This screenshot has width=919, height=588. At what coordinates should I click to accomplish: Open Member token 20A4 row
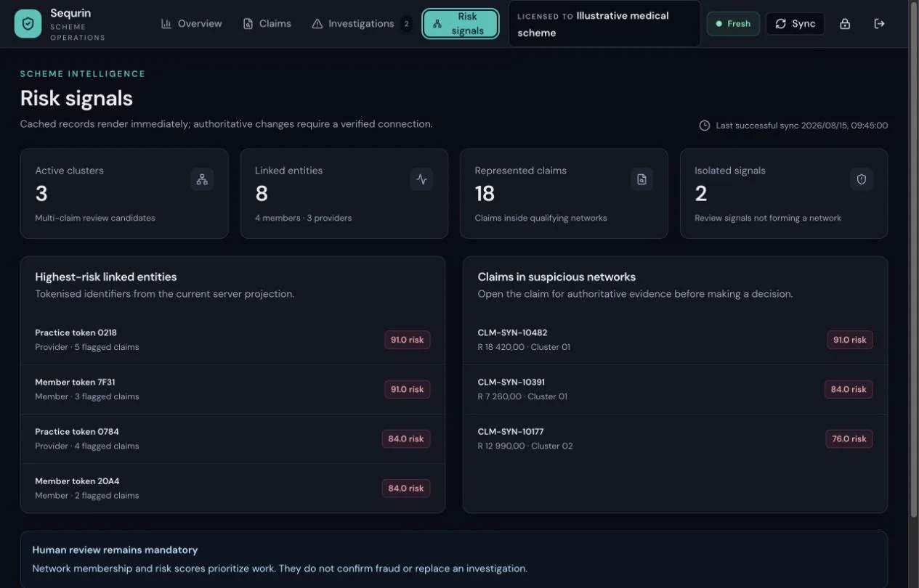pos(232,488)
